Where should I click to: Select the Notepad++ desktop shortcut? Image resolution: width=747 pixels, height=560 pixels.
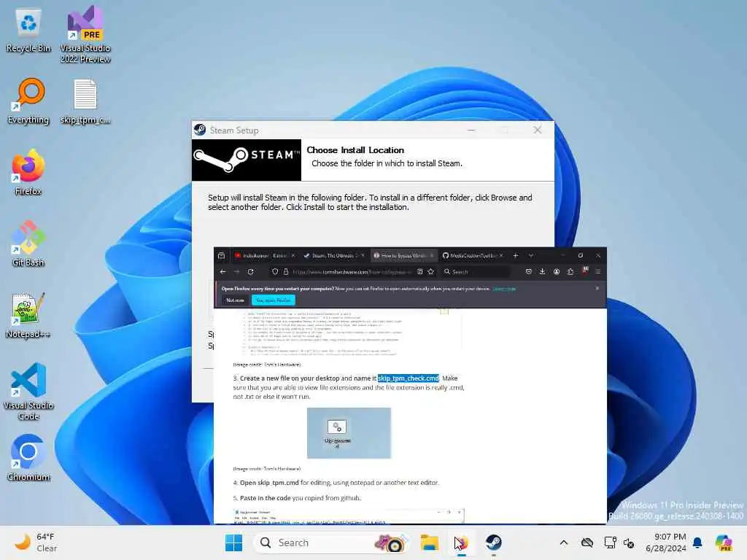click(28, 316)
